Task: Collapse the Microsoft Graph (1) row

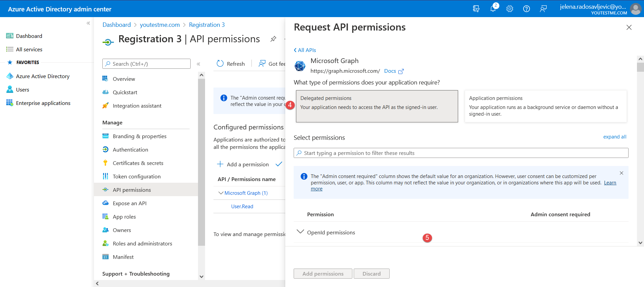Action: click(x=221, y=193)
